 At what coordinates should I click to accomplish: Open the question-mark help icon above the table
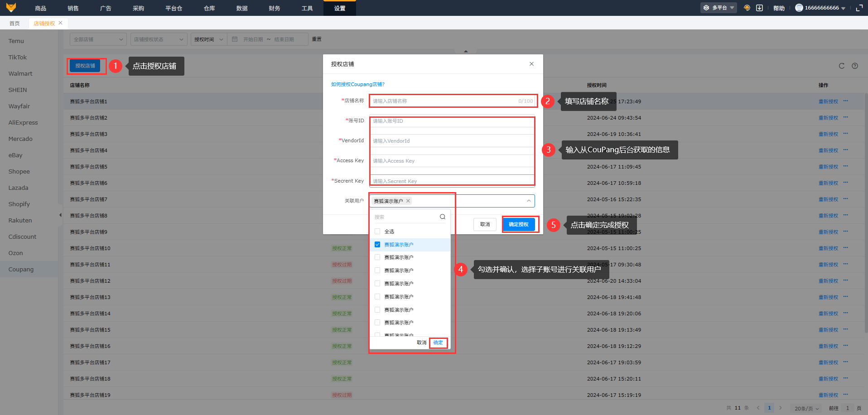(855, 66)
